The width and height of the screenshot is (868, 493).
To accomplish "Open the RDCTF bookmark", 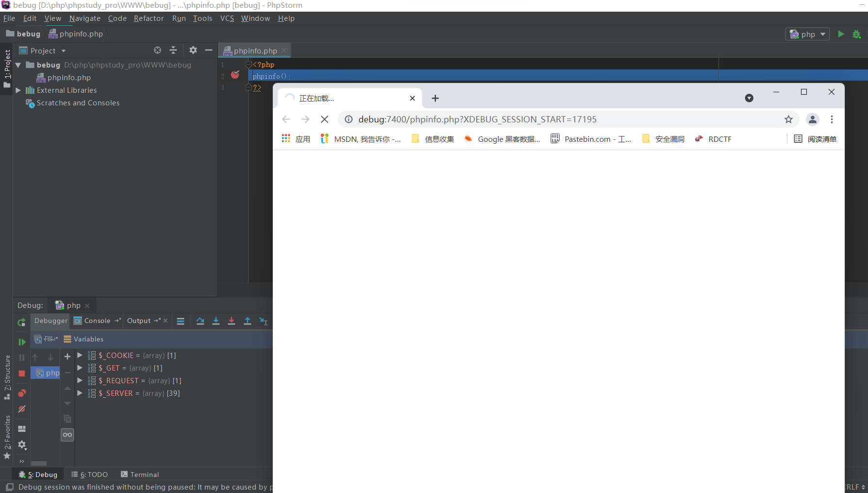I will point(713,139).
